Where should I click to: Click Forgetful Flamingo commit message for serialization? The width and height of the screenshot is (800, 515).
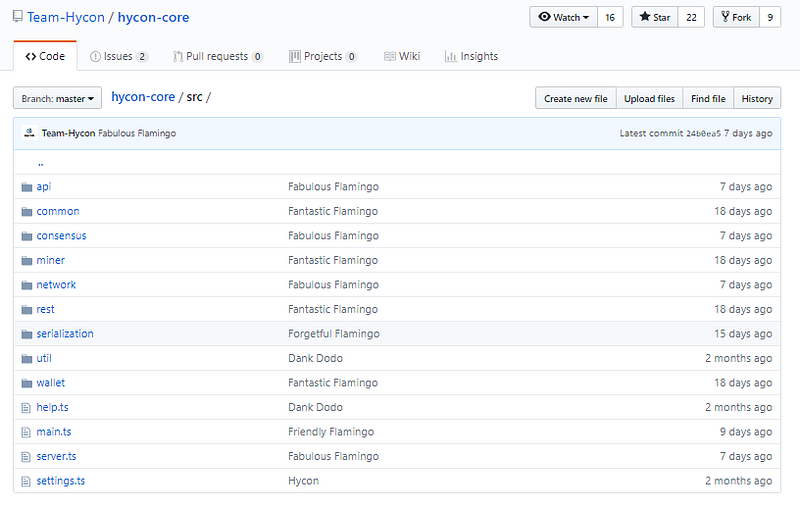[334, 334]
